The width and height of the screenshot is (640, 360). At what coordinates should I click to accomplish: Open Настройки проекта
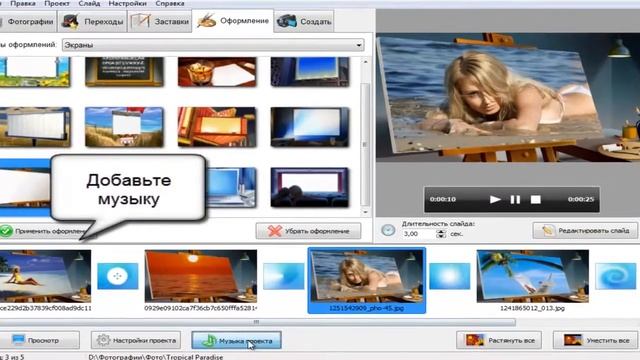point(136,340)
